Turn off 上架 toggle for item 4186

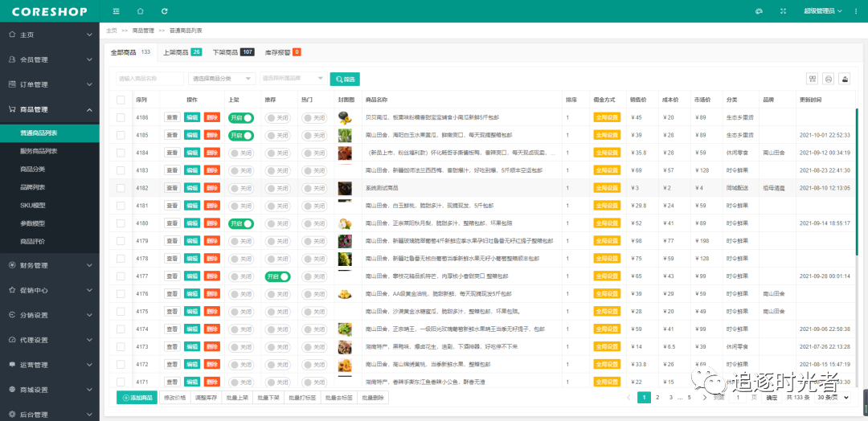pyautogui.click(x=240, y=117)
